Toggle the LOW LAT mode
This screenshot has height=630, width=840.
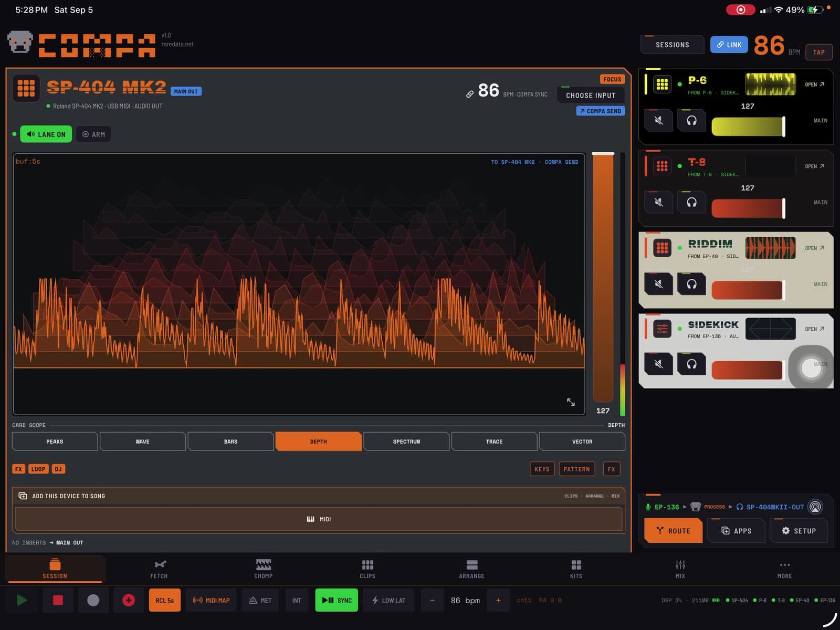388,600
